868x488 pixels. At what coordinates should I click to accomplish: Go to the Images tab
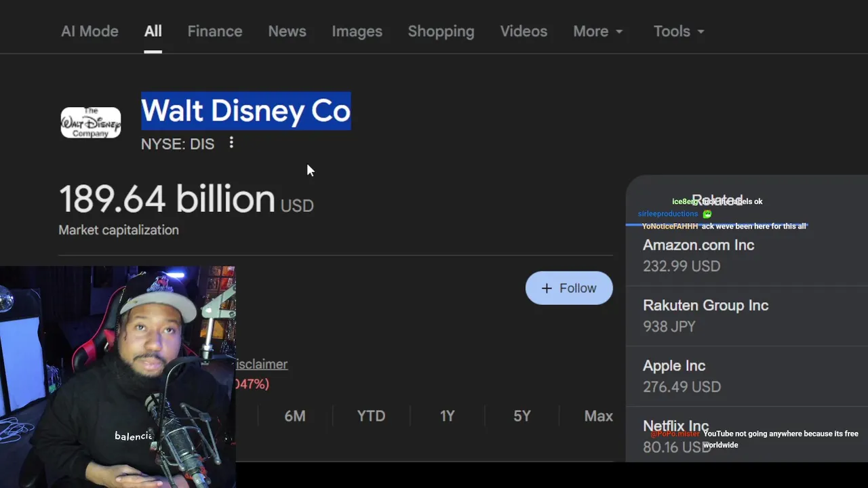tap(357, 31)
